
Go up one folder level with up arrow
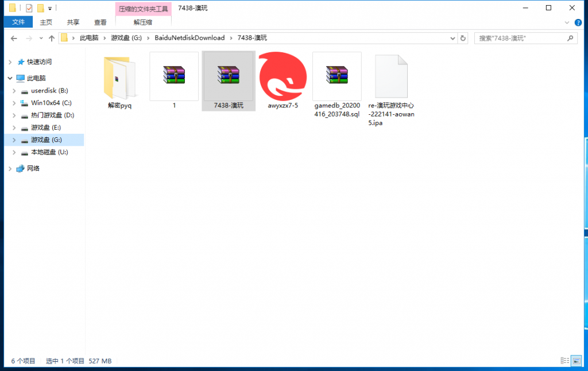point(52,38)
